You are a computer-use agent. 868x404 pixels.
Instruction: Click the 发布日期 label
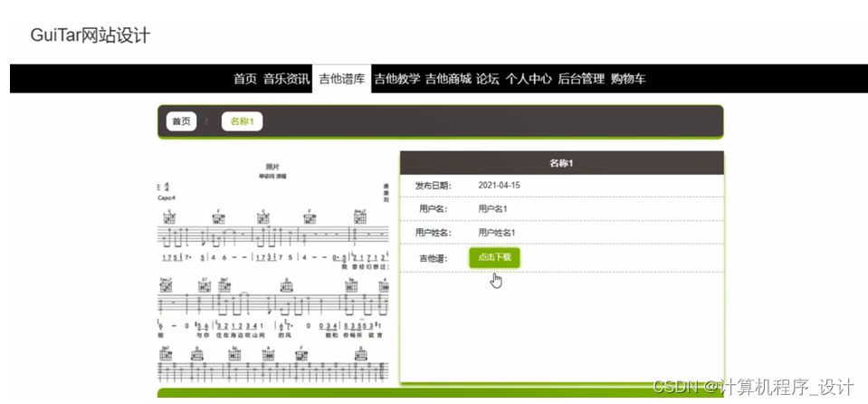pyautogui.click(x=434, y=185)
